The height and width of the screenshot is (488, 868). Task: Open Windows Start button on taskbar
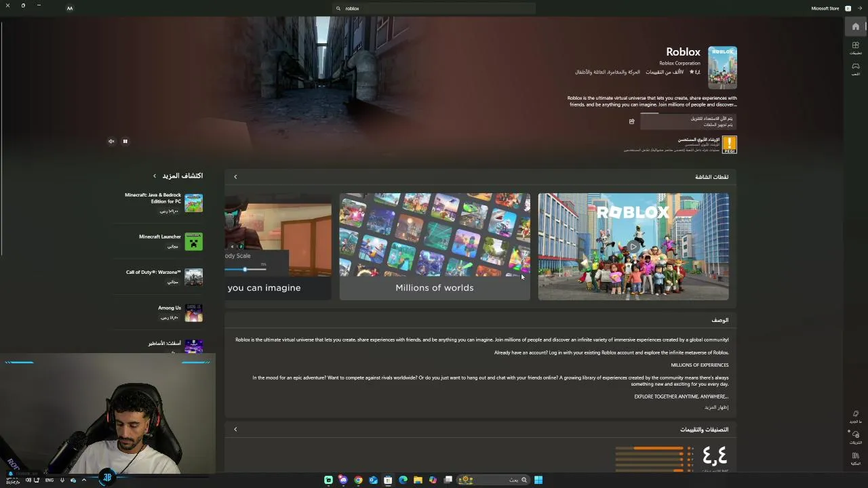click(x=538, y=480)
